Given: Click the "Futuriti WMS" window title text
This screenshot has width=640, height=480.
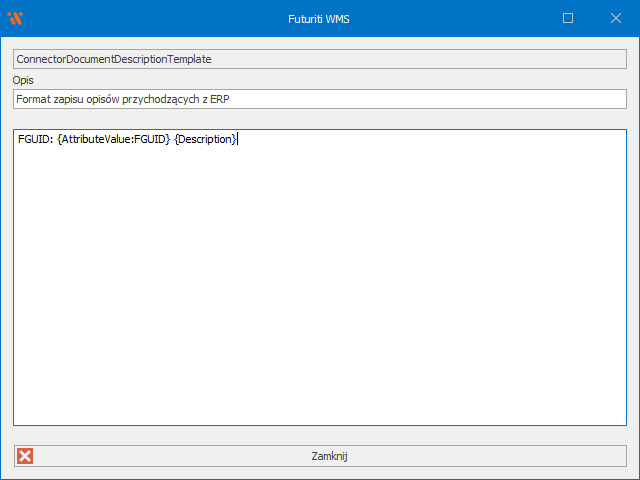Looking at the screenshot, I should pyautogui.click(x=319, y=18).
